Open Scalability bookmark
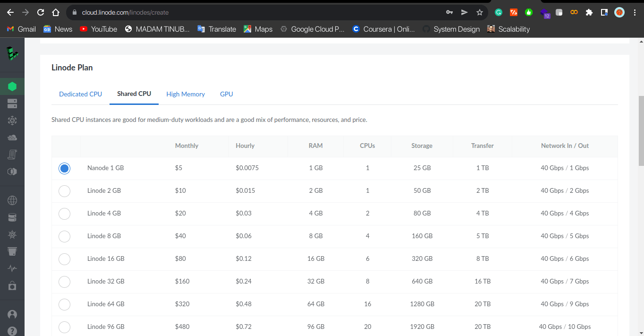Image resolution: width=644 pixels, height=336 pixels. [508, 29]
